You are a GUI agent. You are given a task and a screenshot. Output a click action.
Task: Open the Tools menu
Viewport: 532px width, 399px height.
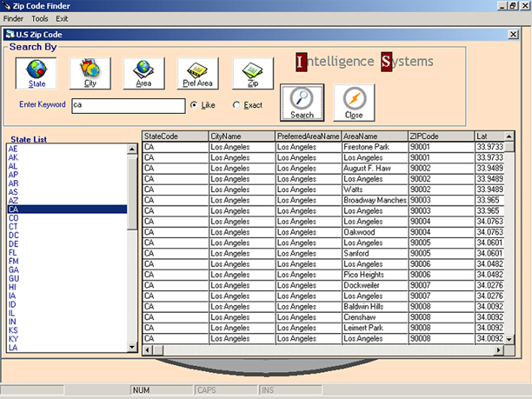click(40, 18)
